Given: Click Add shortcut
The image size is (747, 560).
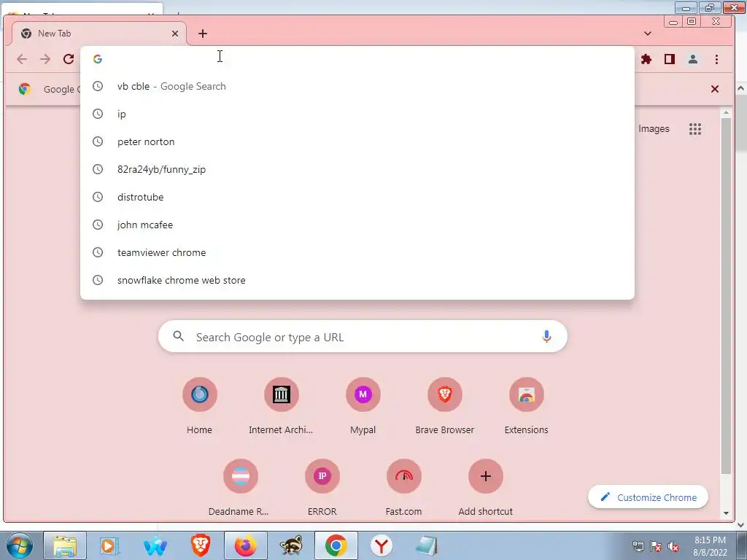Looking at the screenshot, I should click(x=485, y=488).
